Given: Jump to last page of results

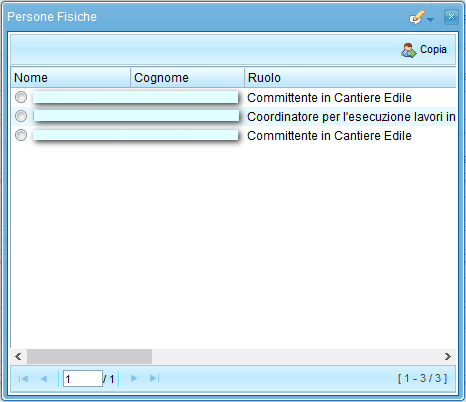Looking at the screenshot, I should (155, 378).
